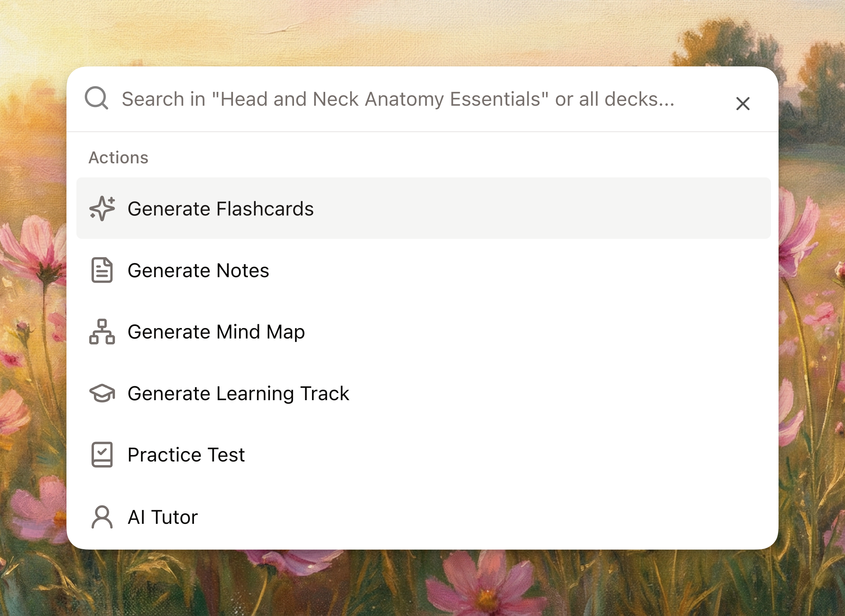Launch the Practice Test option
Viewport: 845px width, 616px height.
(x=186, y=454)
